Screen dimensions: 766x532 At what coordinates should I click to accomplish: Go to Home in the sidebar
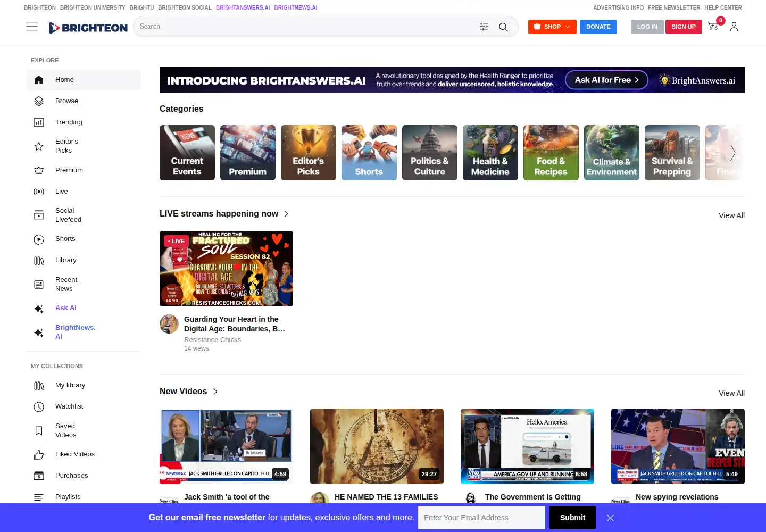84,80
